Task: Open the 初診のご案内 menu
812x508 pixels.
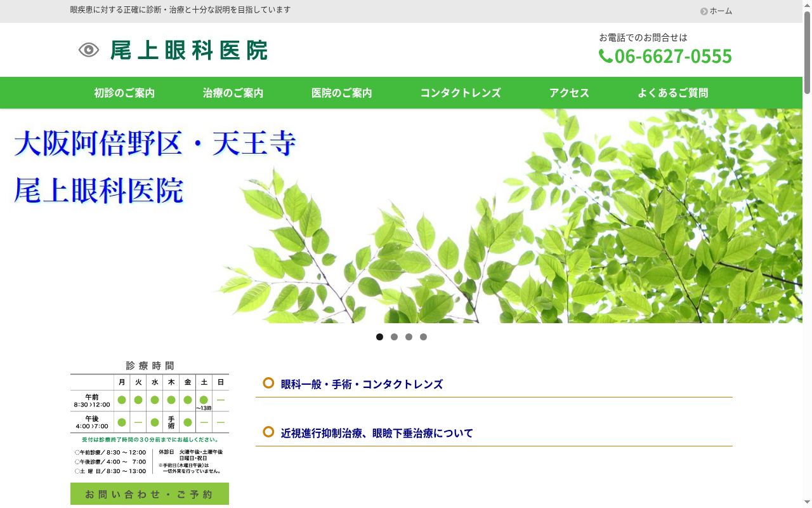Action: click(x=124, y=93)
